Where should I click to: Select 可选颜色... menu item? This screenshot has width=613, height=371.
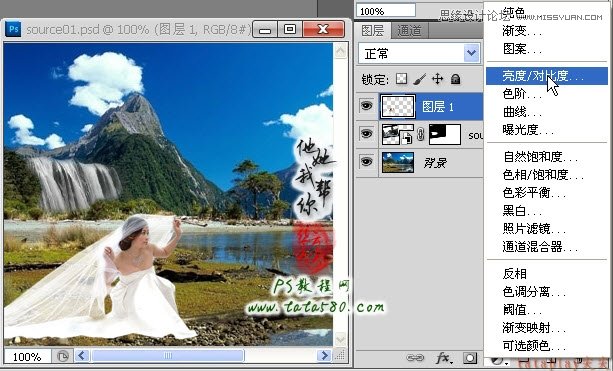(x=546, y=346)
